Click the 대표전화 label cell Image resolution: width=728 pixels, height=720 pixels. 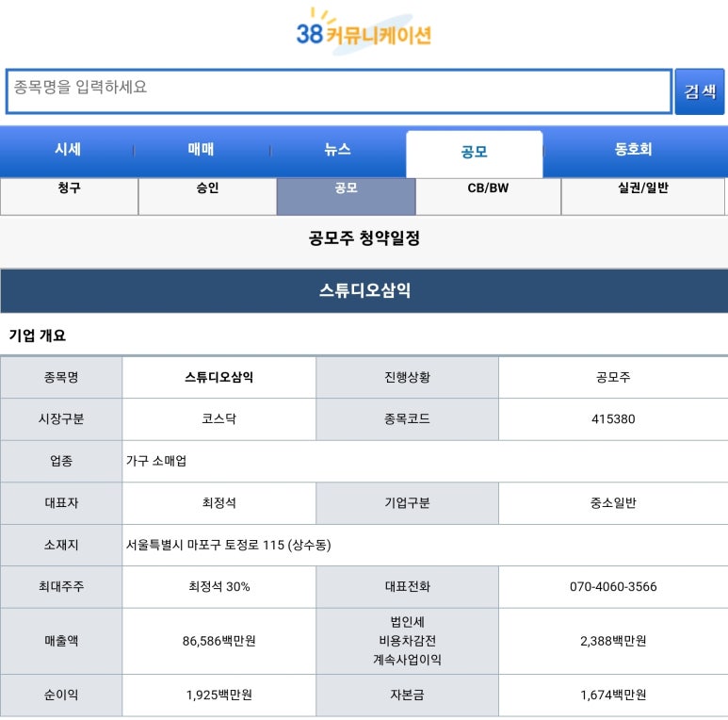pos(407,587)
